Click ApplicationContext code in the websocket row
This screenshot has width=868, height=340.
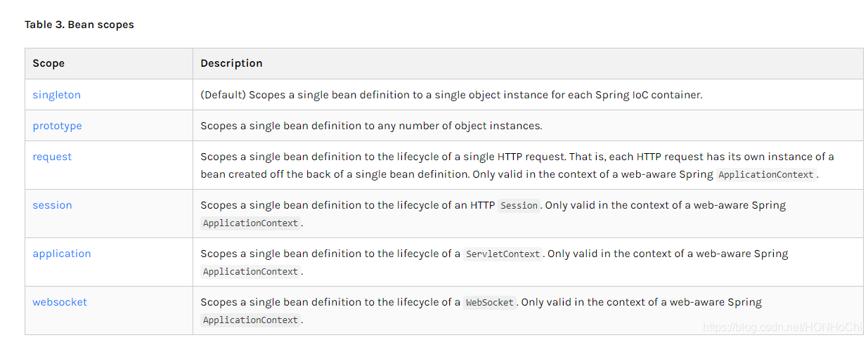[251, 320]
